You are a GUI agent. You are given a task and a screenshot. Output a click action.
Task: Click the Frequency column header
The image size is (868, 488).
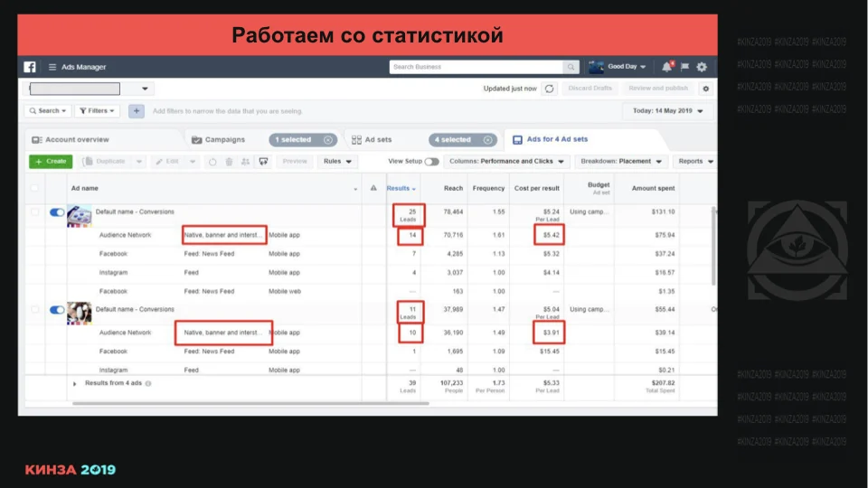[x=488, y=188]
